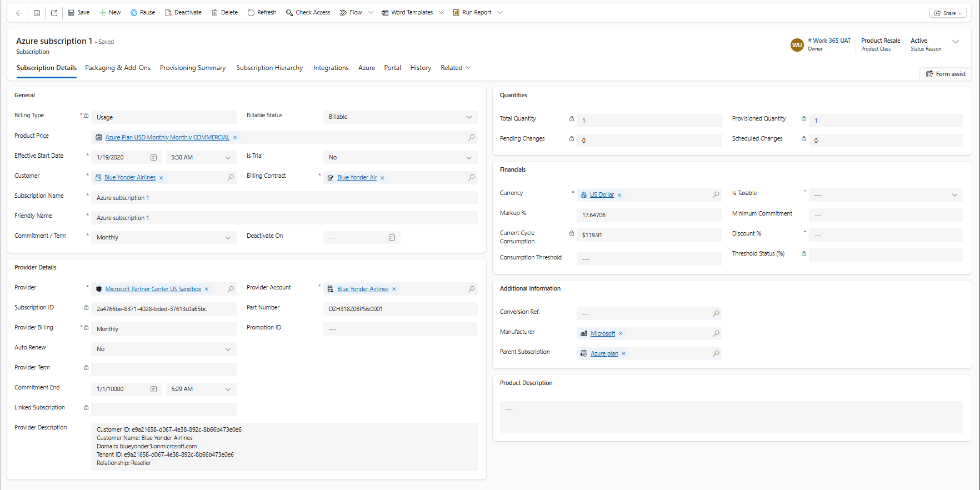980x490 pixels.
Task: Click the Subscription Name input field
Action: click(x=284, y=198)
